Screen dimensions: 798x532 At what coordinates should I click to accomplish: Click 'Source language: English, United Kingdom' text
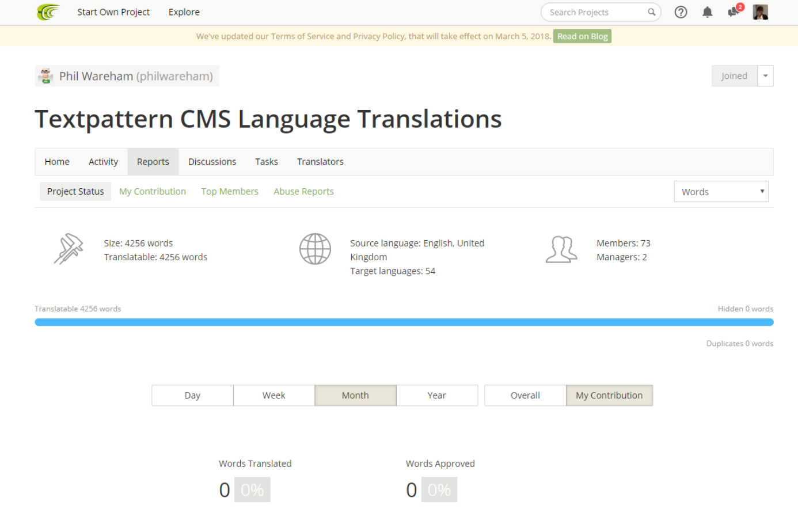(417, 250)
